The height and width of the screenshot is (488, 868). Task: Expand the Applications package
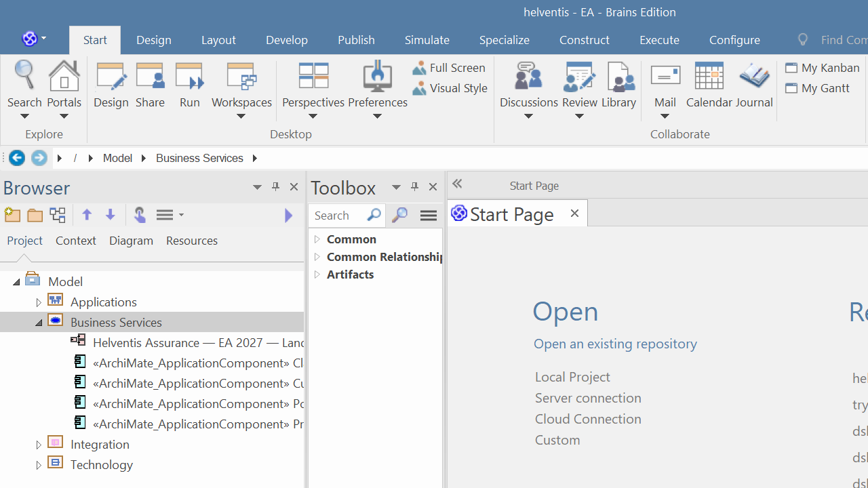coord(39,302)
